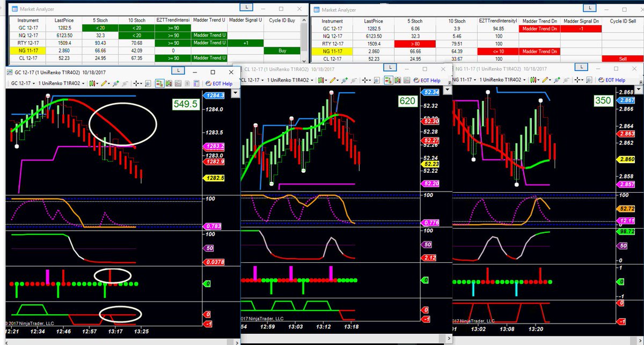
Task: Click grey disconnect plug icon in GC chart toolbar
Action: pos(125,84)
